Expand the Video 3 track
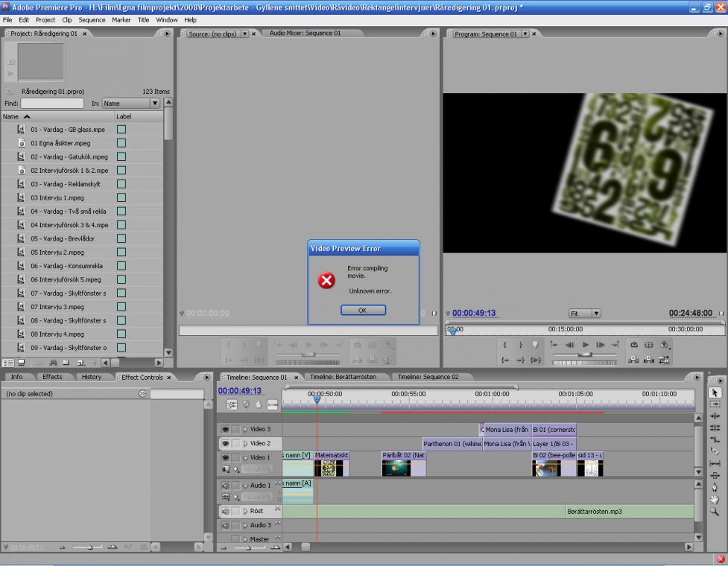728x566 pixels. pos(244,430)
